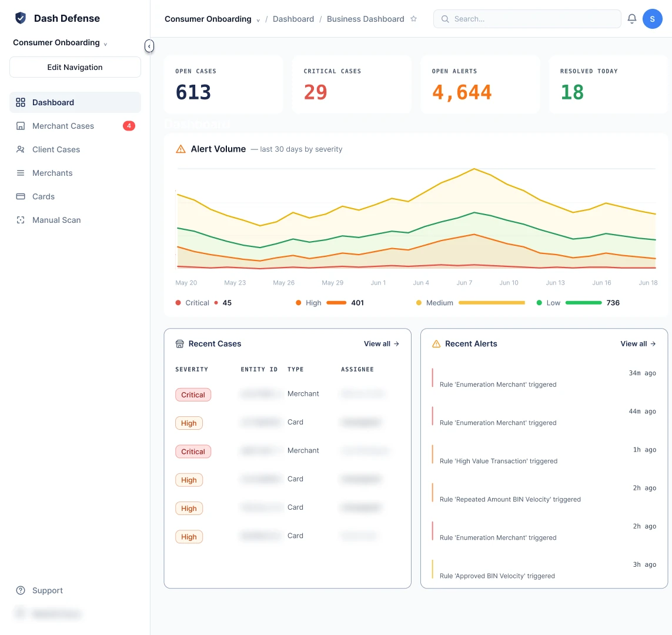Click the Alert Volume warning triangle icon

tap(181, 149)
